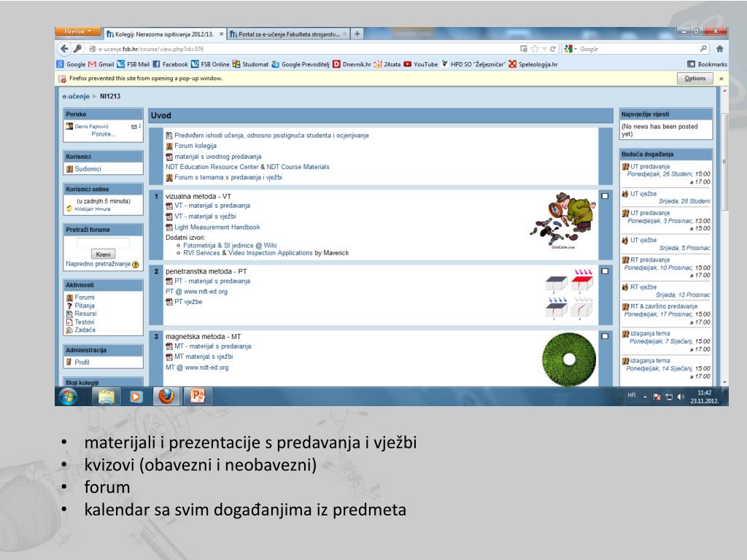Open Pitanja in the Aktivnosti block
This screenshot has height=560, width=747.
(x=85, y=306)
